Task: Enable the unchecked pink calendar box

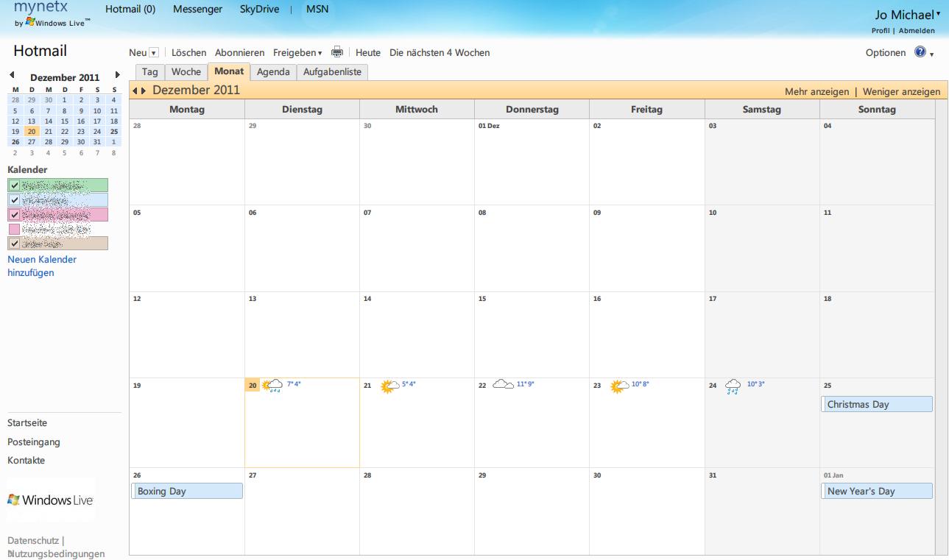Action: click(14, 228)
